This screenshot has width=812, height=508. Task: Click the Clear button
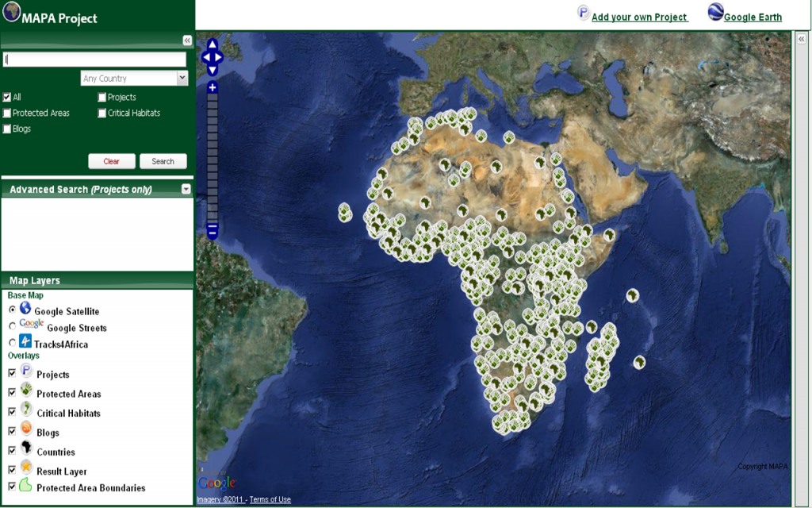(111, 161)
